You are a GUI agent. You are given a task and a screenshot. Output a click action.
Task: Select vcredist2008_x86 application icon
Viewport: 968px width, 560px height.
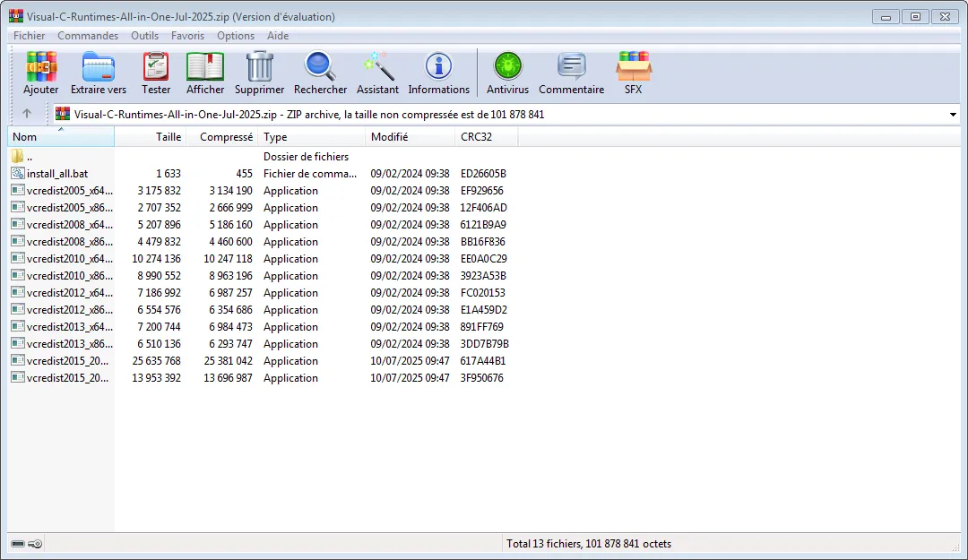click(x=18, y=241)
